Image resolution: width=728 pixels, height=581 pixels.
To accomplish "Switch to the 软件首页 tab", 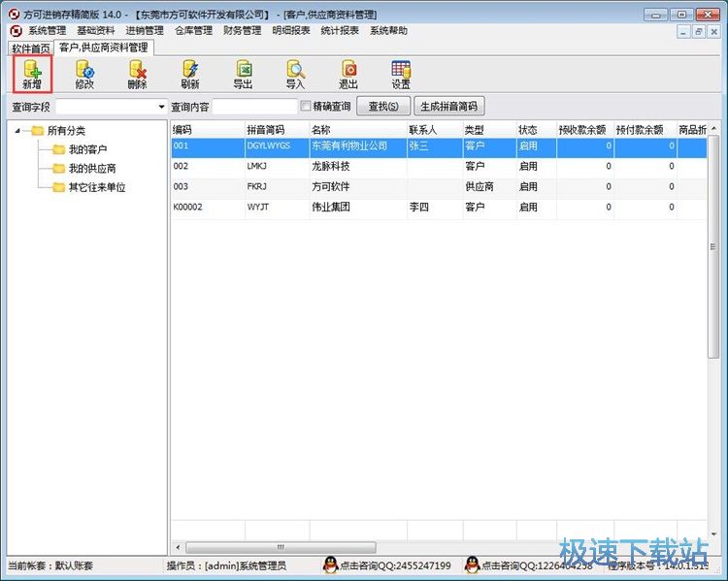I will point(31,48).
